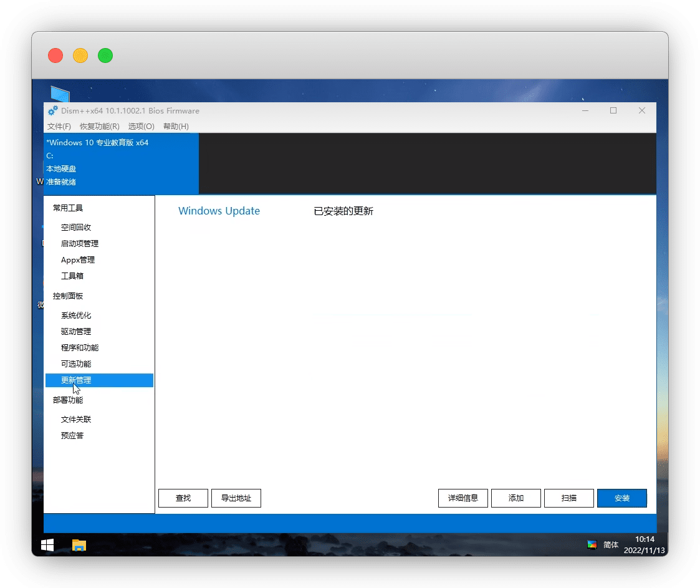Switch to the 已安装的更新 tab
700x588 pixels.
(343, 211)
